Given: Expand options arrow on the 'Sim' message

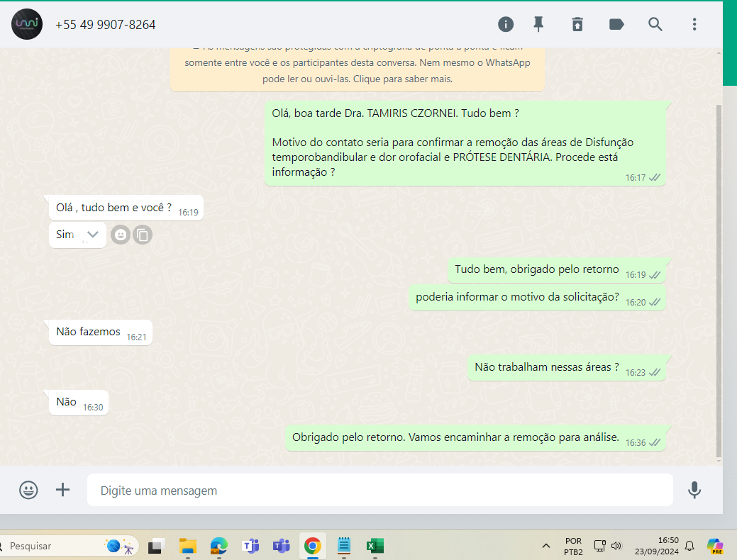Looking at the screenshot, I should pyautogui.click(x=93, y=234).
